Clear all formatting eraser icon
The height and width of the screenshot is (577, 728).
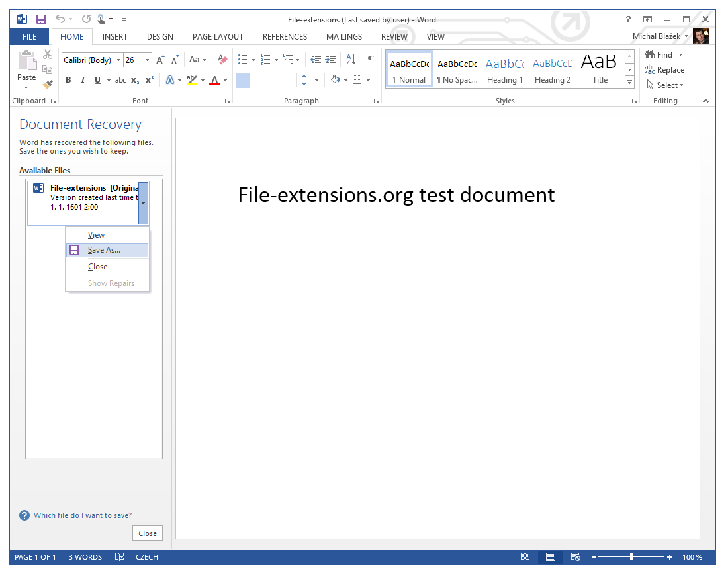tap(222, 60)
